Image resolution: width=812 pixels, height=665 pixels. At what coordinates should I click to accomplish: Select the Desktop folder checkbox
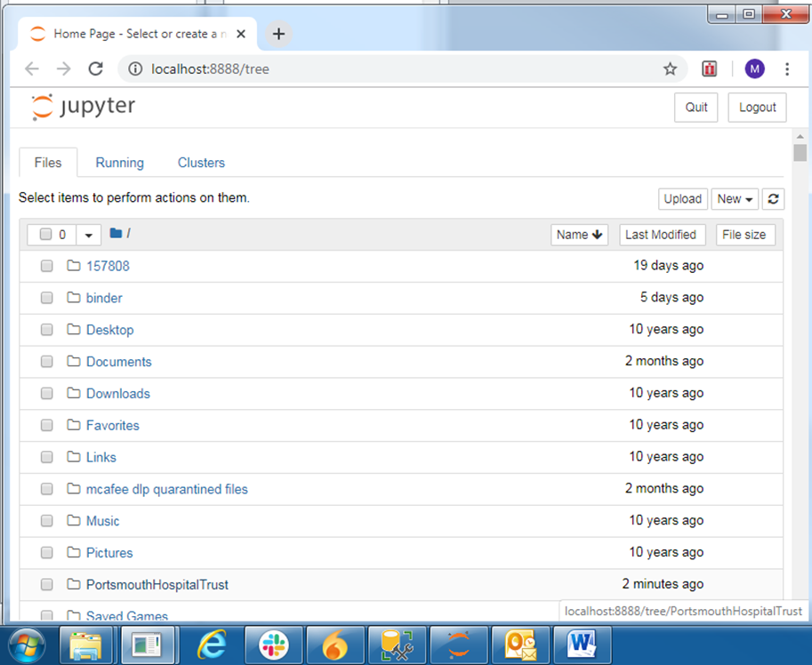pos(46,330)
